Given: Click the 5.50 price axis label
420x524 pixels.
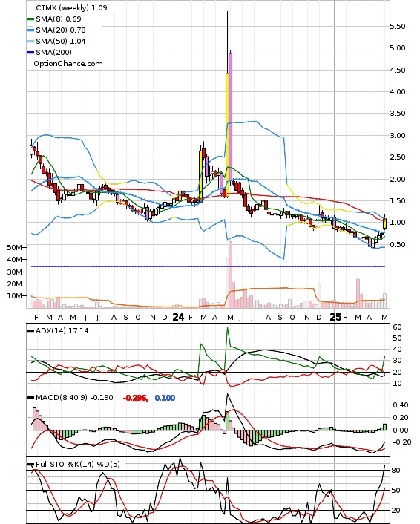Looking at the screenshot, I should pos(398,27).
